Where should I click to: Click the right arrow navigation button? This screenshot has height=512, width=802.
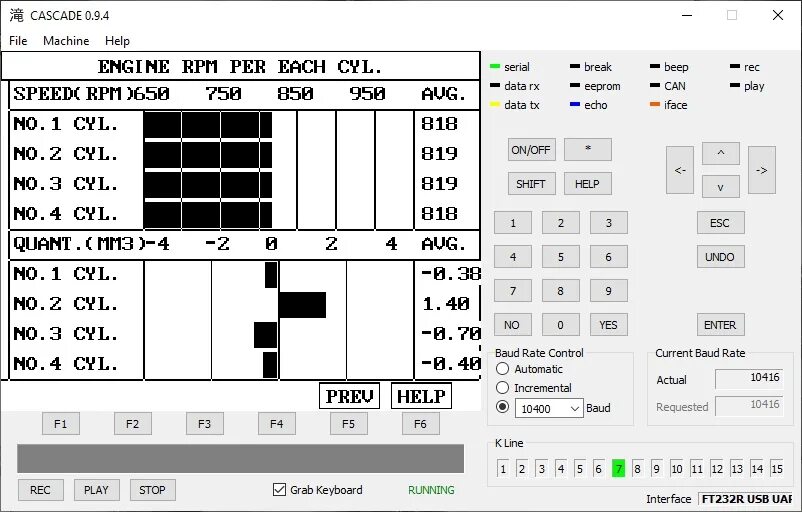coord(762,170)
